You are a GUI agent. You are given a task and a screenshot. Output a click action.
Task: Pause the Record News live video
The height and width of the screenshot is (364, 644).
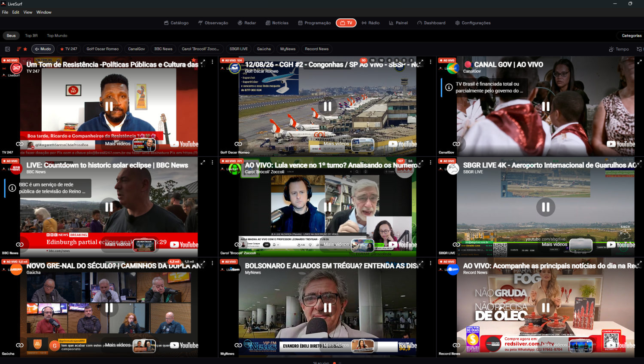coord(546,308)
